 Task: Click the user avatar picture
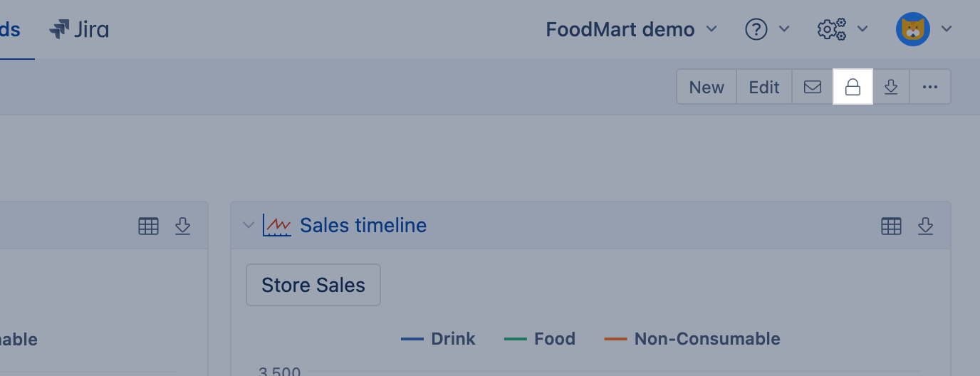912,29
